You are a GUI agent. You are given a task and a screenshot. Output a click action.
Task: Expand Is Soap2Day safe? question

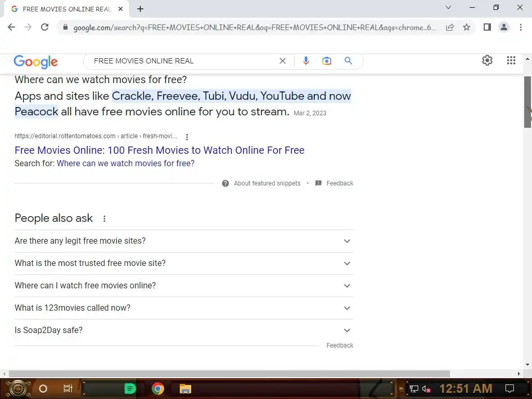(184, 330)
